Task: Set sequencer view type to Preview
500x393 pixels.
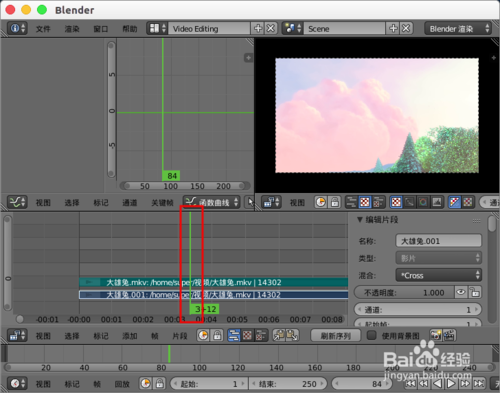Action: pyautogui.click(x=247, y=335)
